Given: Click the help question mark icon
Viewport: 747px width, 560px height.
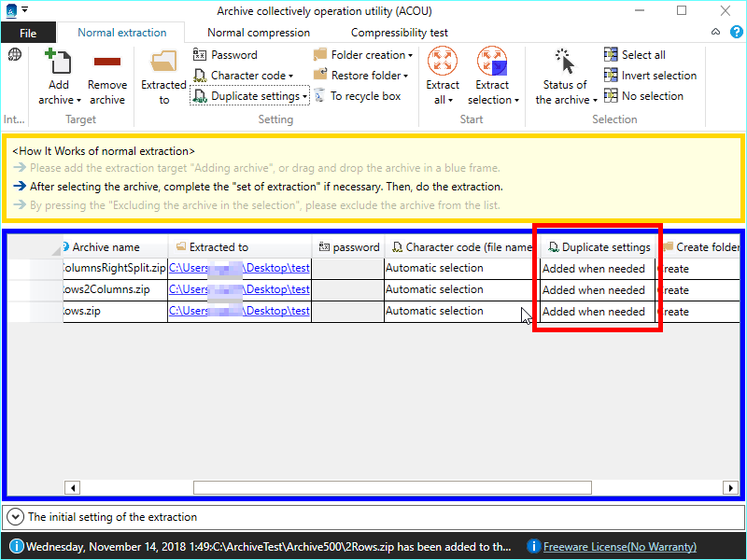Looking at the screenshot, I should click(715, 33).
